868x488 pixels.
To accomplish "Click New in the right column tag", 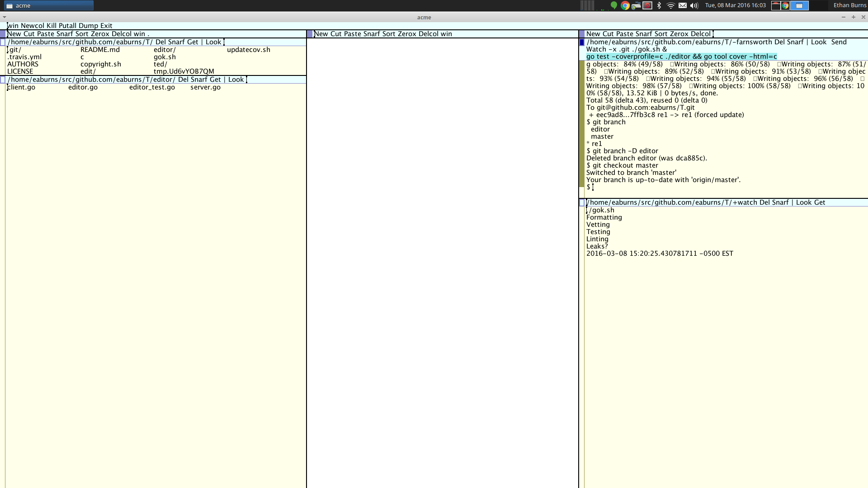I will point(593,34).
